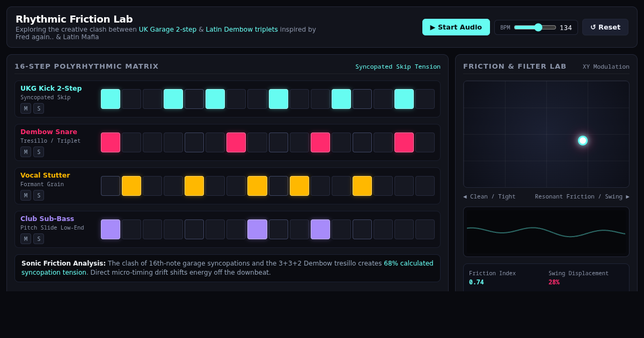Grab the glowing XY pad handle
644x338 pixels.
click(x=583, y=141)
